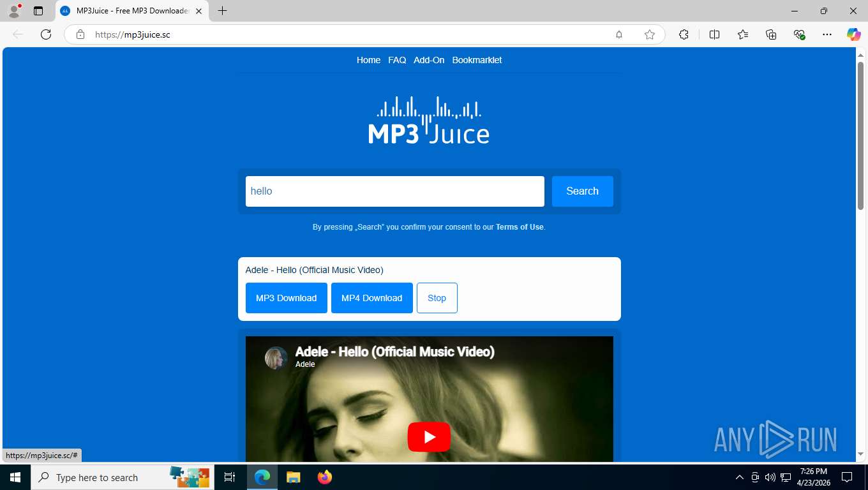Open the taskbar clock and date
This screenshot has height=490, width=868.
814,477
